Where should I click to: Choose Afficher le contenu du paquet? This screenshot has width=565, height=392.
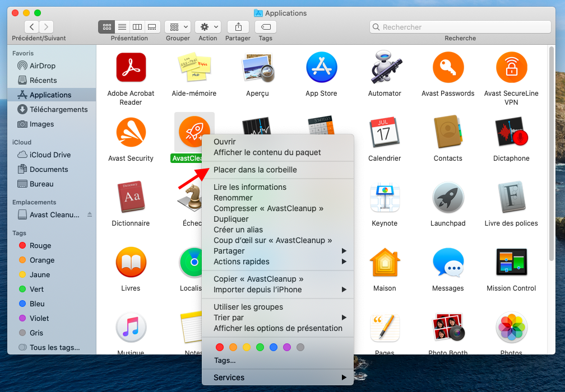click(278, 153)
